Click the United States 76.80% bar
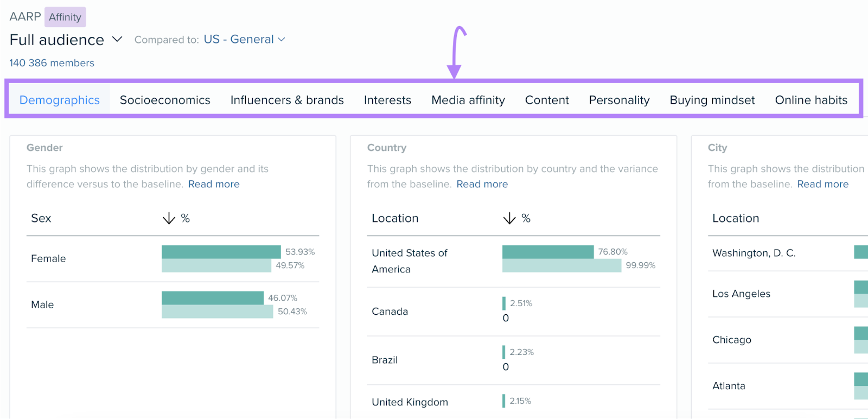868x419 pixels. coord(548,252)
